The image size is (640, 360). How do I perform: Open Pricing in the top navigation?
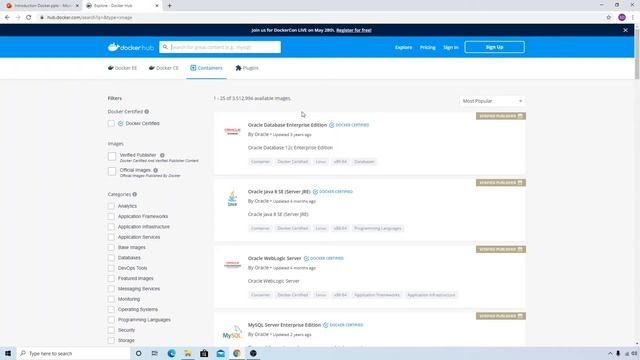coord(428,47)
